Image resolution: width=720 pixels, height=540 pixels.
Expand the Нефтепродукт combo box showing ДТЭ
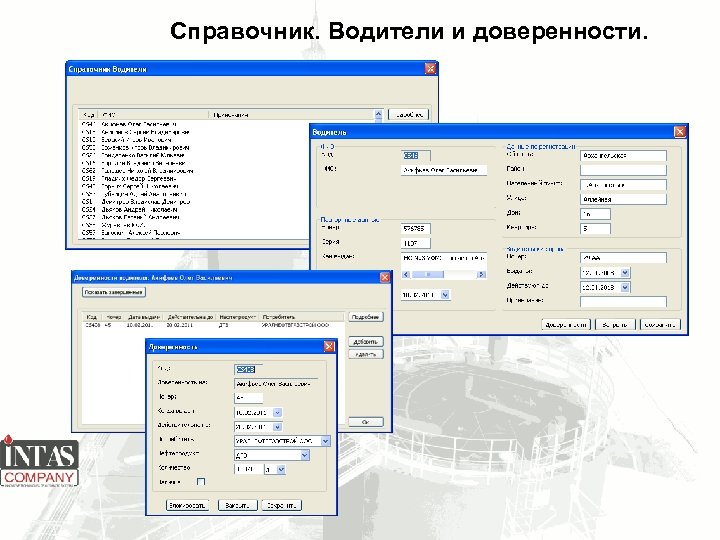pyautogui.click(x=305, y=455)
